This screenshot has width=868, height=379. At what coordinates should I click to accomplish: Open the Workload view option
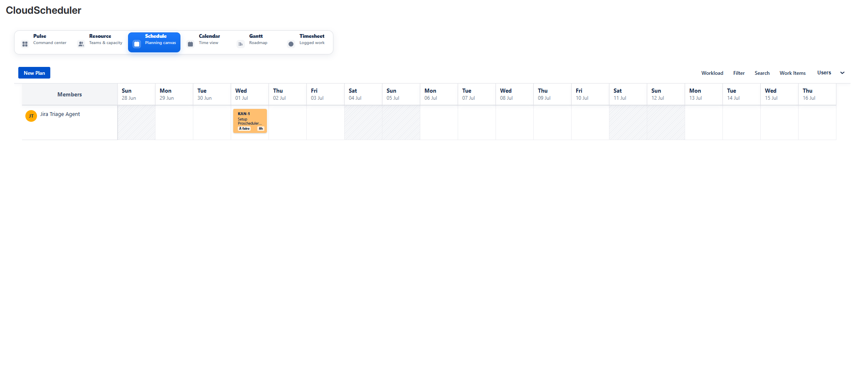point(712,73)
